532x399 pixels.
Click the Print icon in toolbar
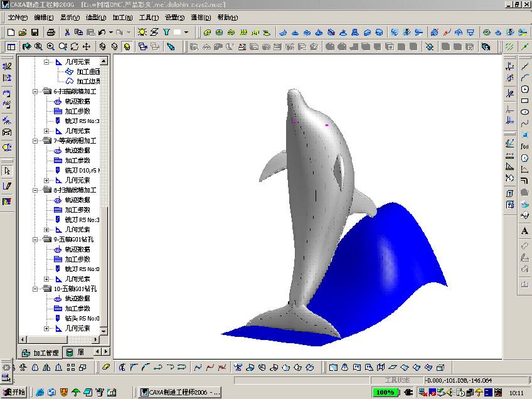click(x=50, y=32)
